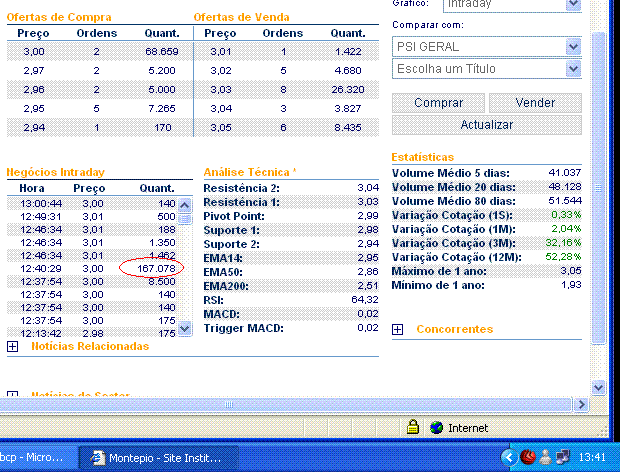The image size is (621, 473).
Task: Open the Escolha um Título dropdown
Action: (573, 69)
